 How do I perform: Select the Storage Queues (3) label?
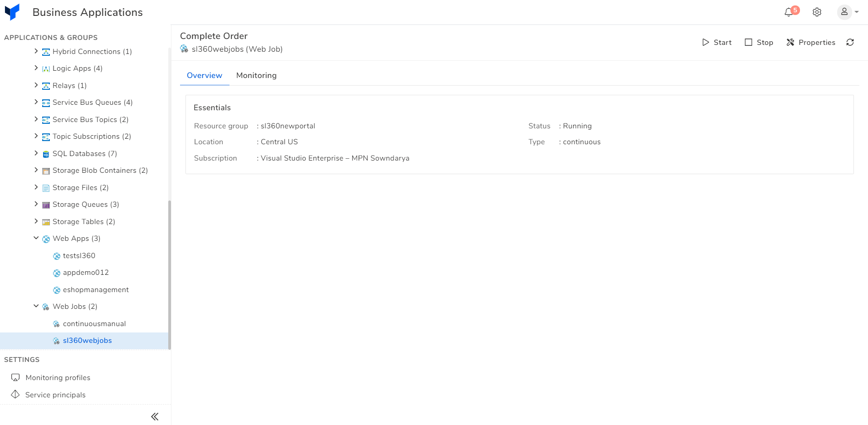click(86, 204)
